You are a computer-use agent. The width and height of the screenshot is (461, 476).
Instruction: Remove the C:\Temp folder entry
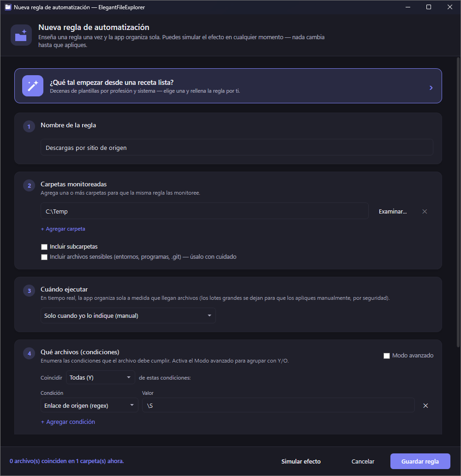(x=425, y=212)
